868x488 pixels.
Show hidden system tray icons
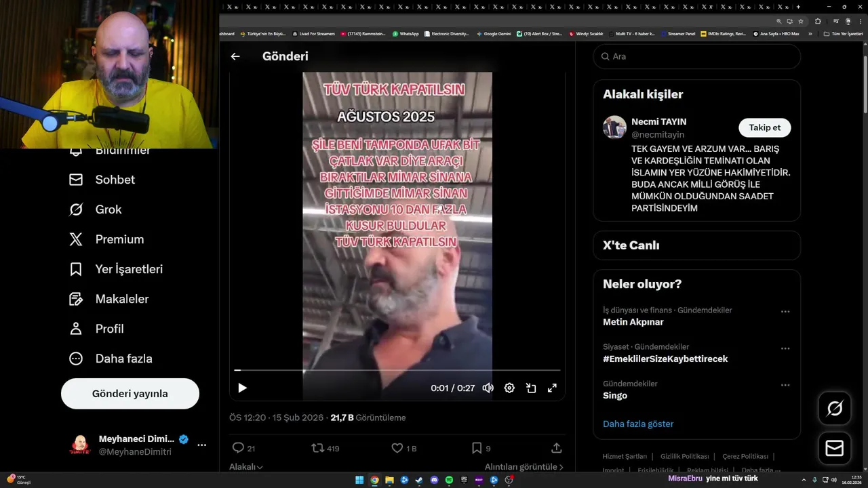point(804,480)
